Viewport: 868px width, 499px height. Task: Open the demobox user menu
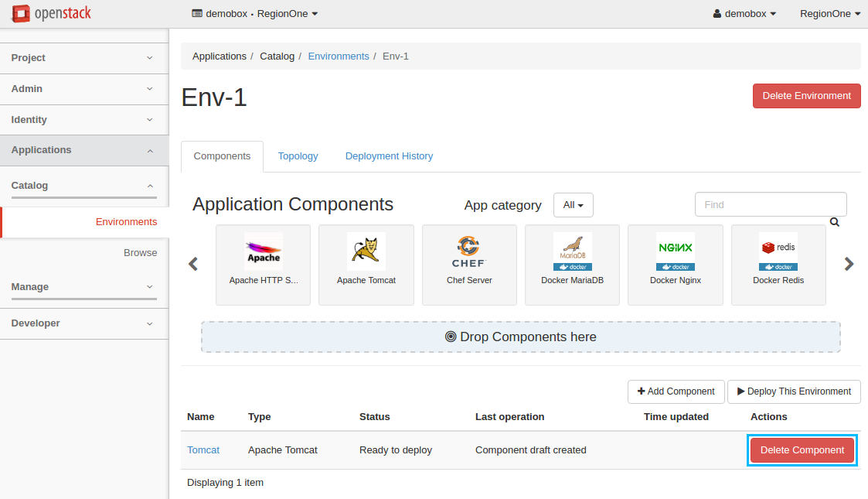[744, 14]
